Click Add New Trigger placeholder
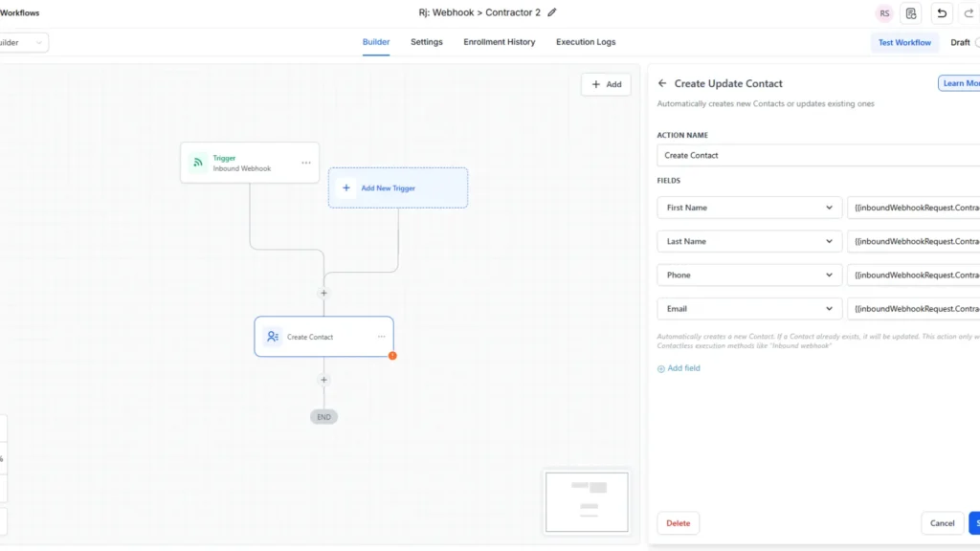Image resolution: width=980 pixels, height=551 pixels. tap(398, 188)
